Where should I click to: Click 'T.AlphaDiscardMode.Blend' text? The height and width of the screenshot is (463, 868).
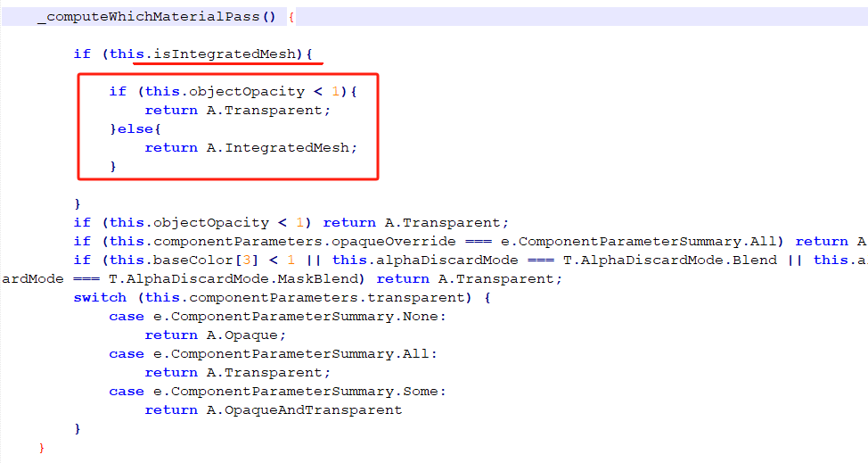(670, 260)
